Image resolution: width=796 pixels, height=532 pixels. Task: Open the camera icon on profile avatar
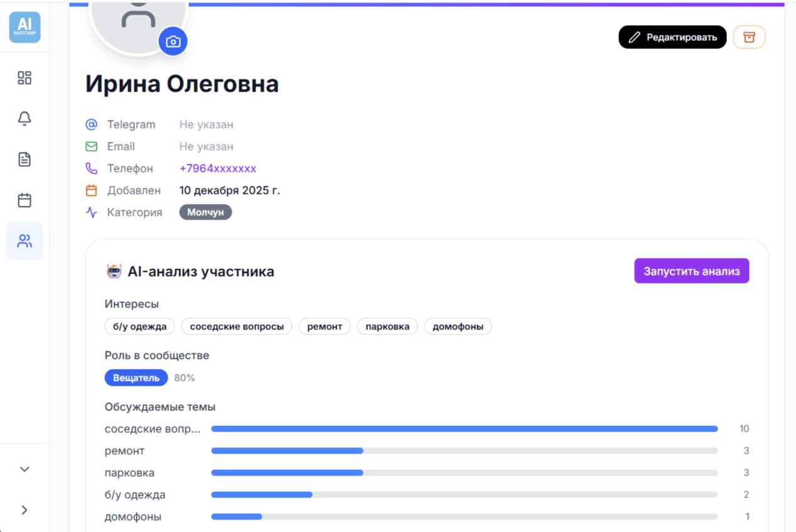pyautogui.click(x=173, y=41)
